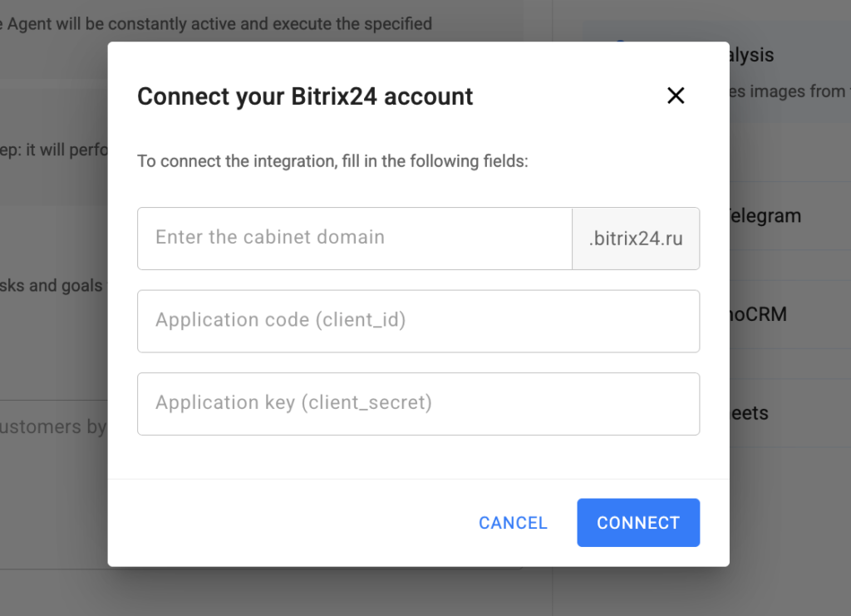This screenshot has width=851, height=616.
Task: Close the Bitrix24 connection dialog with X
Action: (676, 96)
